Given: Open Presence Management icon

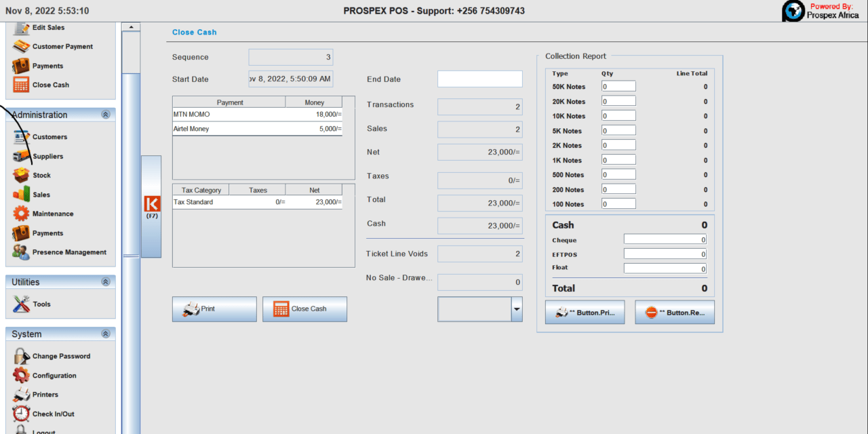Looking at the screenshot, I should (22, 252).
